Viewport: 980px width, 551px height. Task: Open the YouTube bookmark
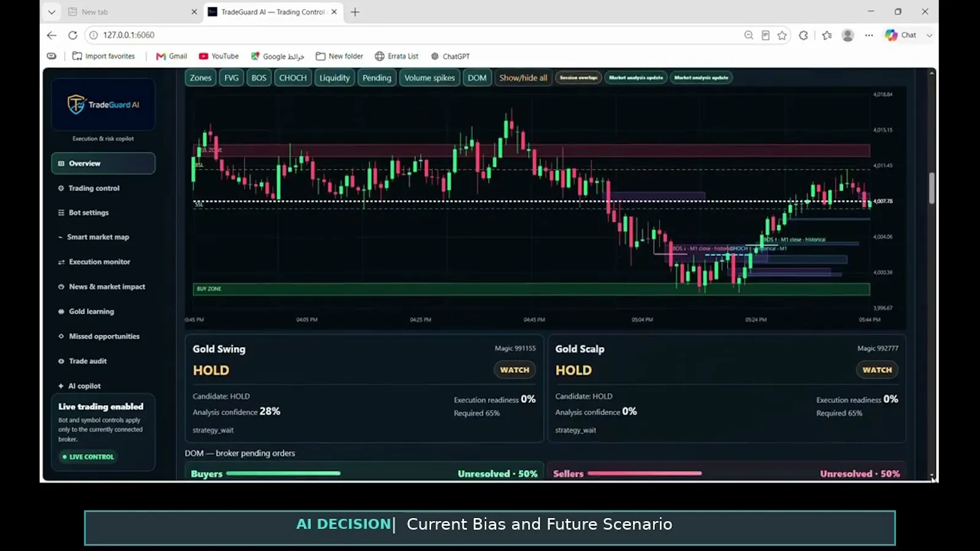coord(219,56)
